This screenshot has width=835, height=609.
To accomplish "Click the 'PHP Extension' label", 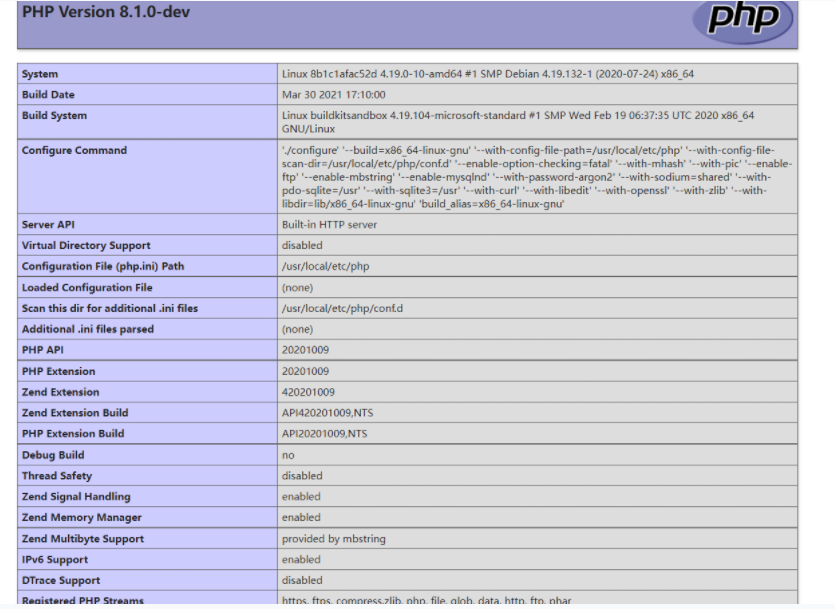I will pyautogui.click(x=59, y=371).
